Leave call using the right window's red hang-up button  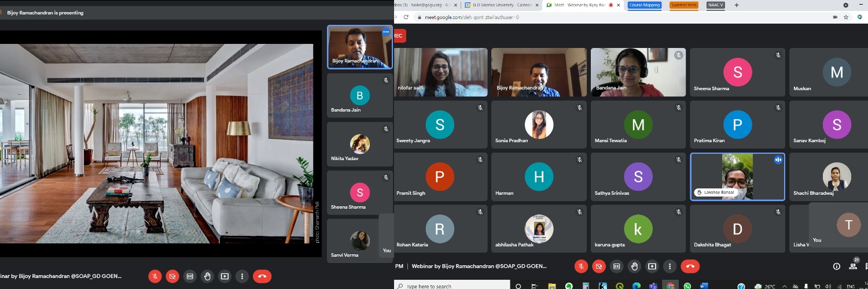click(x=689, y=266)
